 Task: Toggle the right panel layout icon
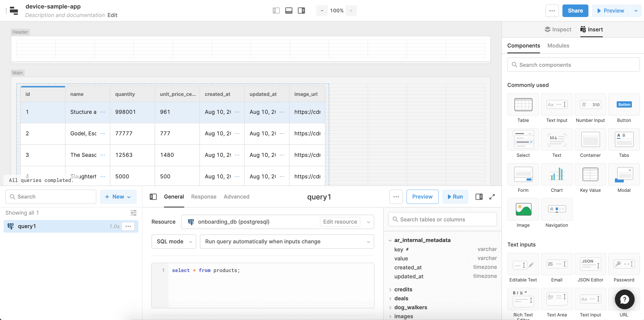pyautogui.click(x=301, y=11)
